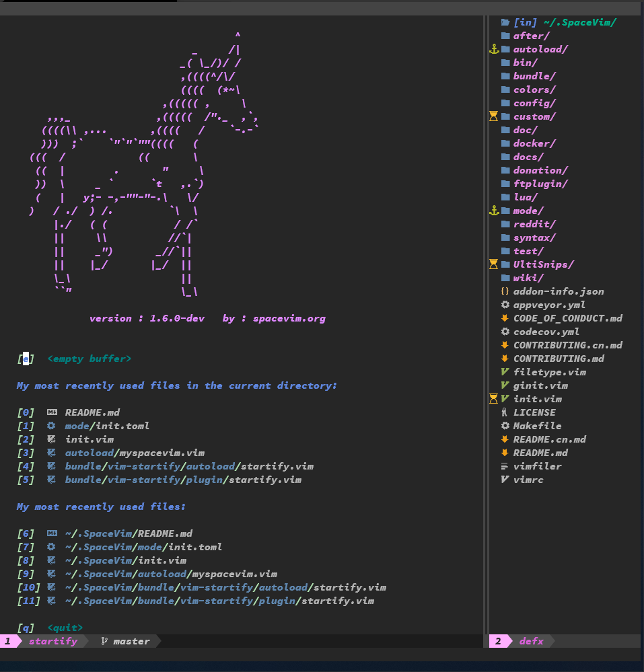Expand the autoload/ folder in defx
Screen dimensions: 644x672
(x=540, y=49)
